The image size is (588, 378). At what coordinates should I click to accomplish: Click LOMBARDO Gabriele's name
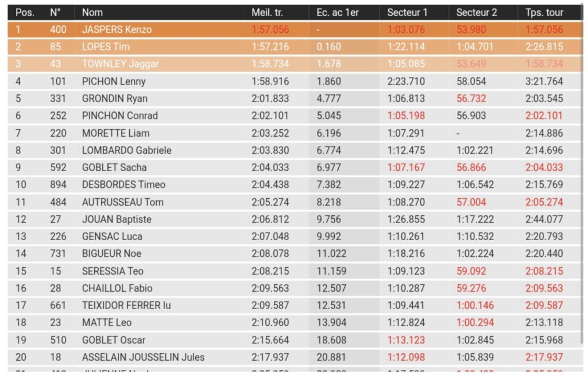coord(126,150)
